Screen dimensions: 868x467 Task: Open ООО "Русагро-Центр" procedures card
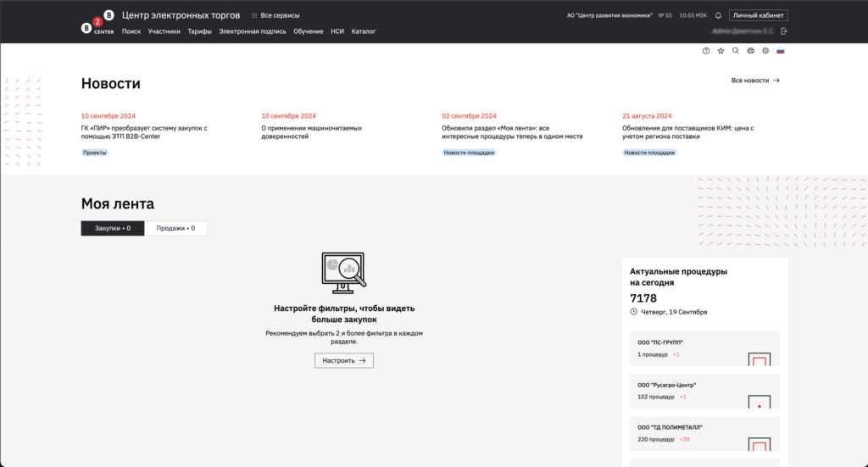click(704, 391)
